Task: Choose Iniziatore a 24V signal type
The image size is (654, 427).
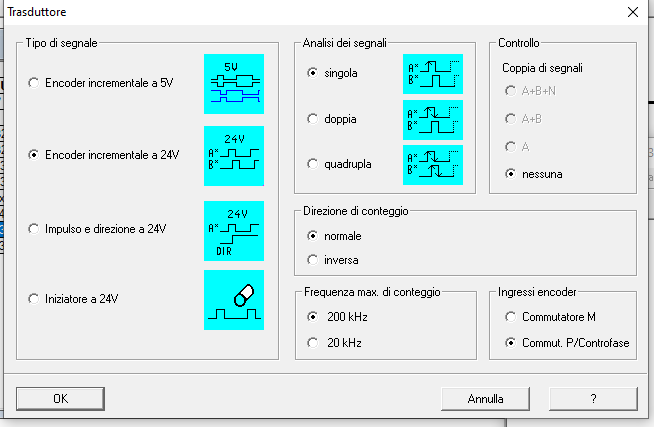Action: [x=73, y=299]
